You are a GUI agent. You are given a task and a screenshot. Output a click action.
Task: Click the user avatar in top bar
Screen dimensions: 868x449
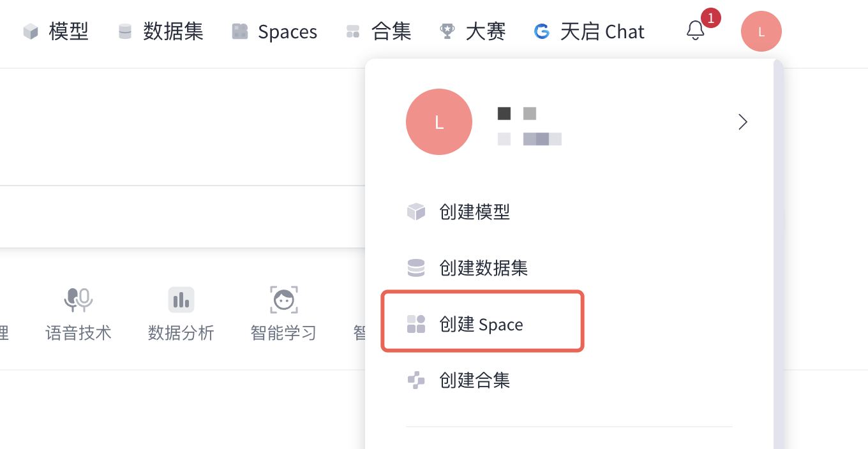(x=761, y=31)
